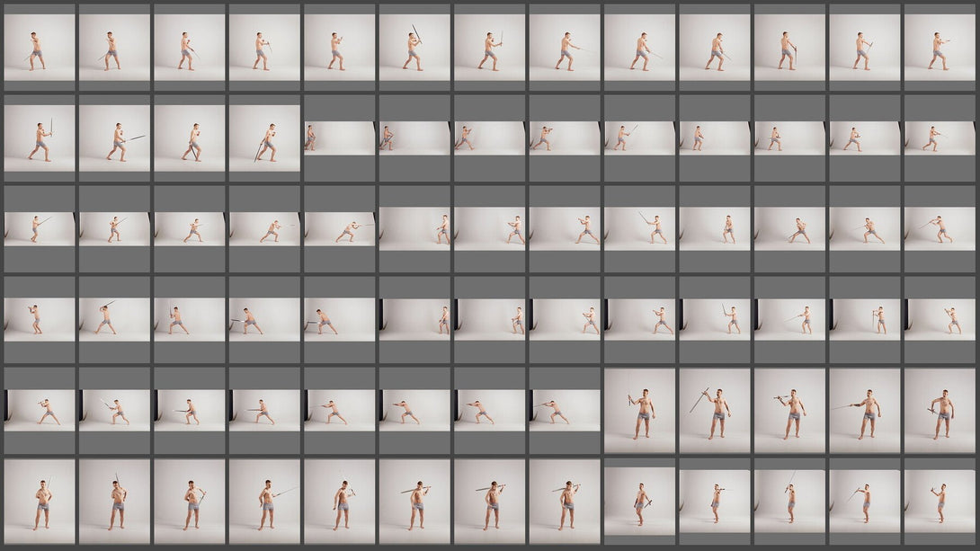Open the tenth thumbnail in the fourth row
This screenshot has width=980, height=551.
click(715, 319)
